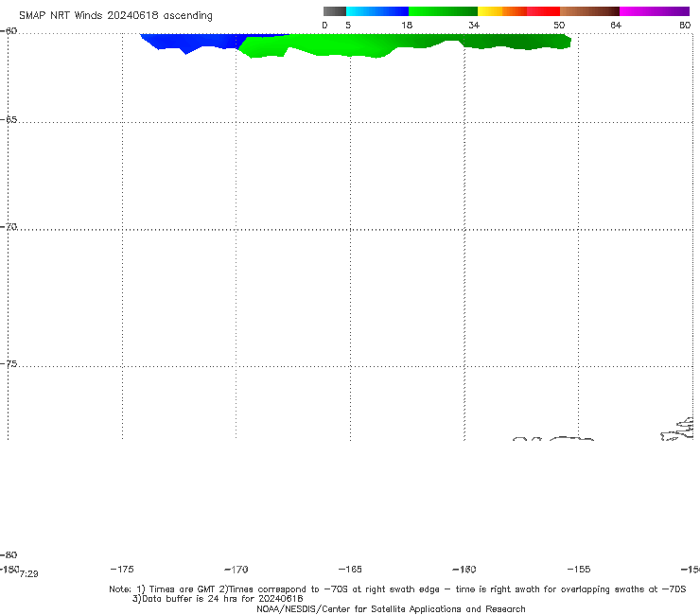Click the color bar label '50'
700x615 pixels.
pyautogui.click(x=559, y=25)
